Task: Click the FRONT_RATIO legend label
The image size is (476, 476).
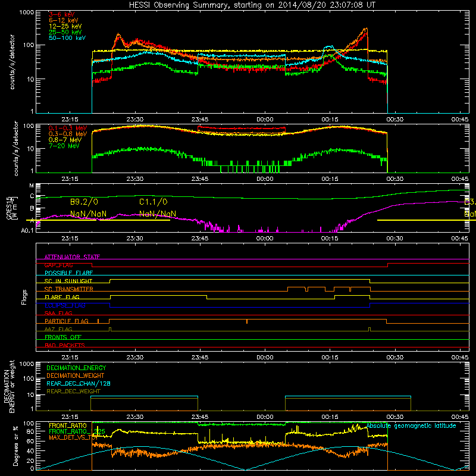Action: pyautogui.click(x=68, y=425)
